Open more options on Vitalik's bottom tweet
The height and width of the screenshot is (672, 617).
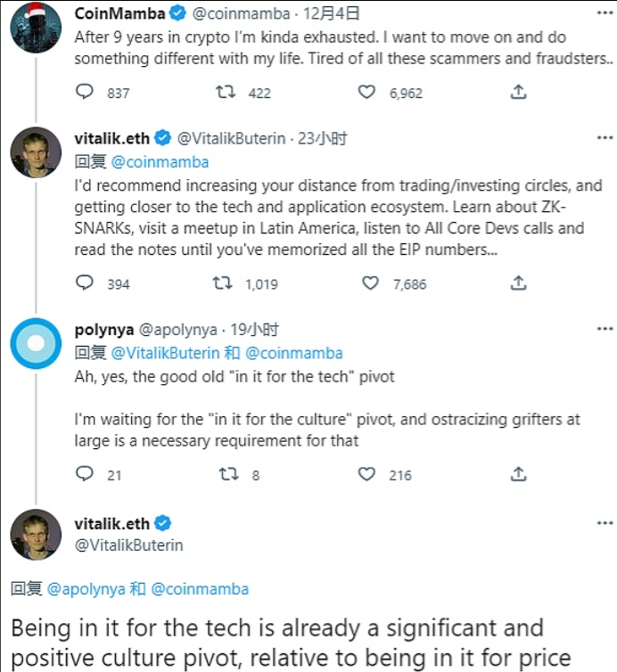click(605, 523)
